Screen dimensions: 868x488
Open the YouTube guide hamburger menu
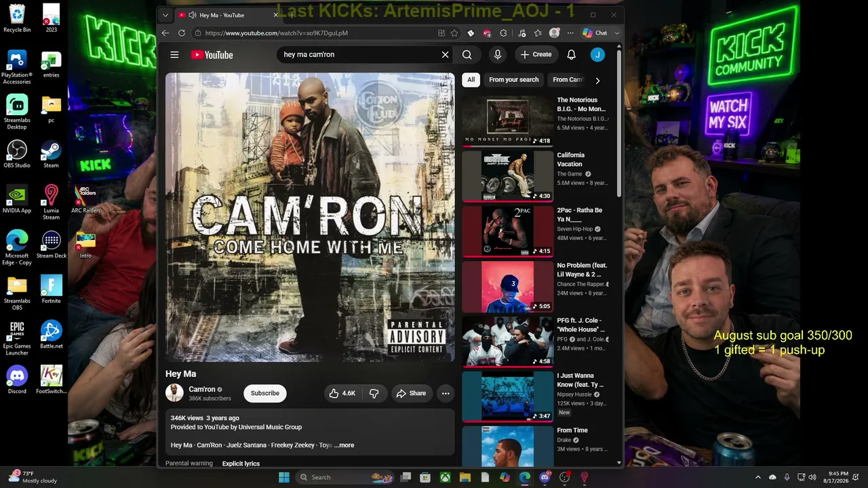(x=174, y=55)
